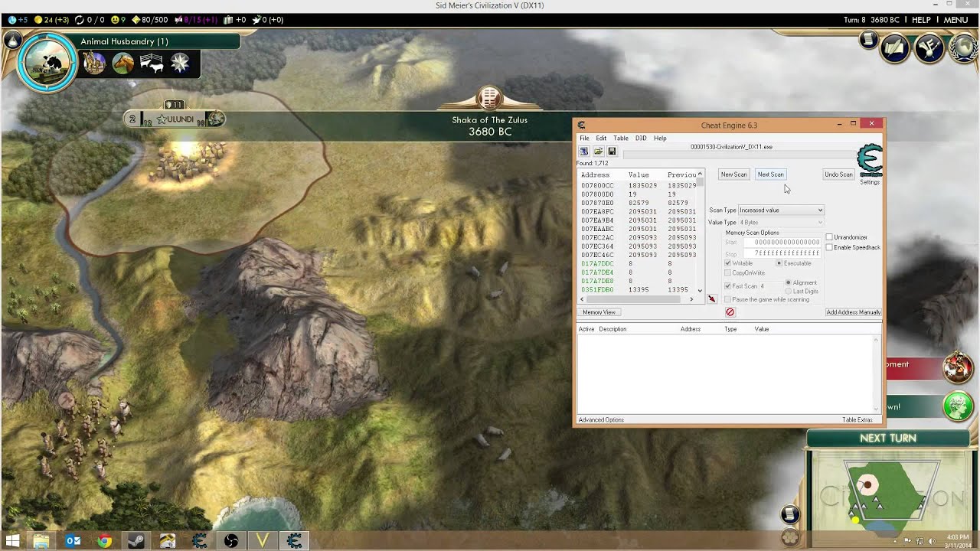Open Chrome from the taskbar
Screen dimensions: 980x551
104,541
